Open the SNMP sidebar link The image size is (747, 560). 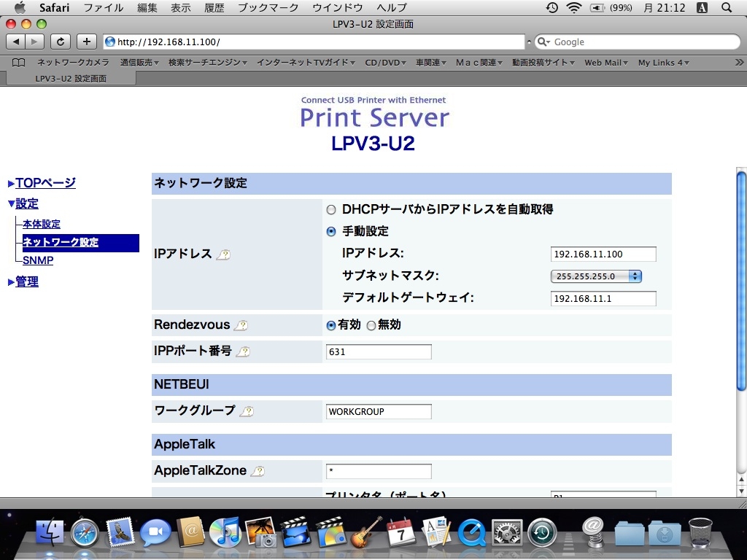point(38,260)
